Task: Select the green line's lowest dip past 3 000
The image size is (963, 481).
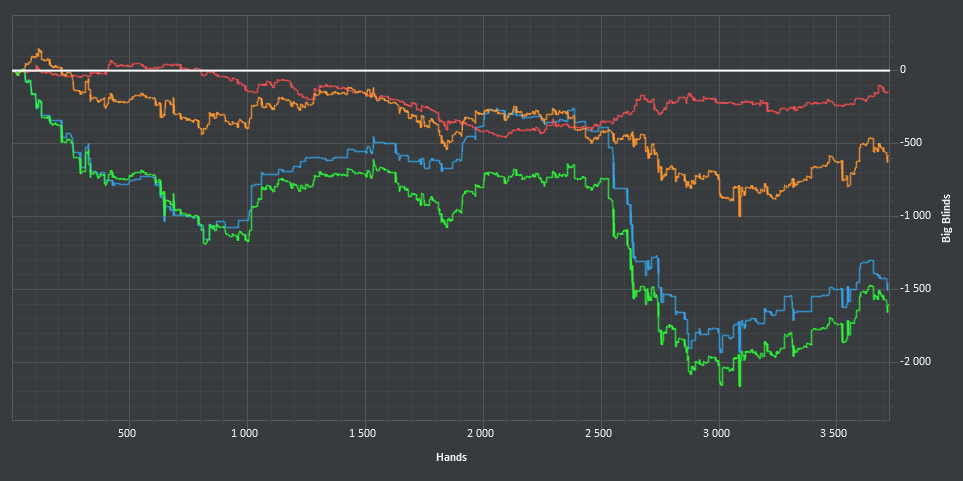Action: (739, 385)
